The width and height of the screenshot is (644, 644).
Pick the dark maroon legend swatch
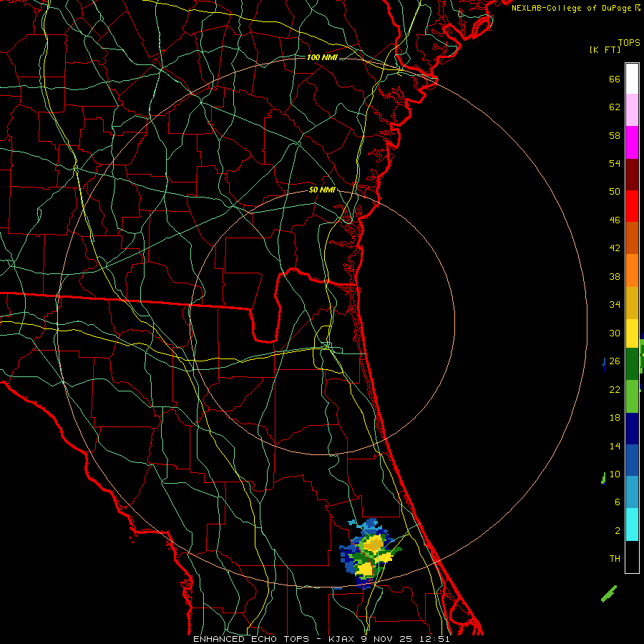point(632,175)
